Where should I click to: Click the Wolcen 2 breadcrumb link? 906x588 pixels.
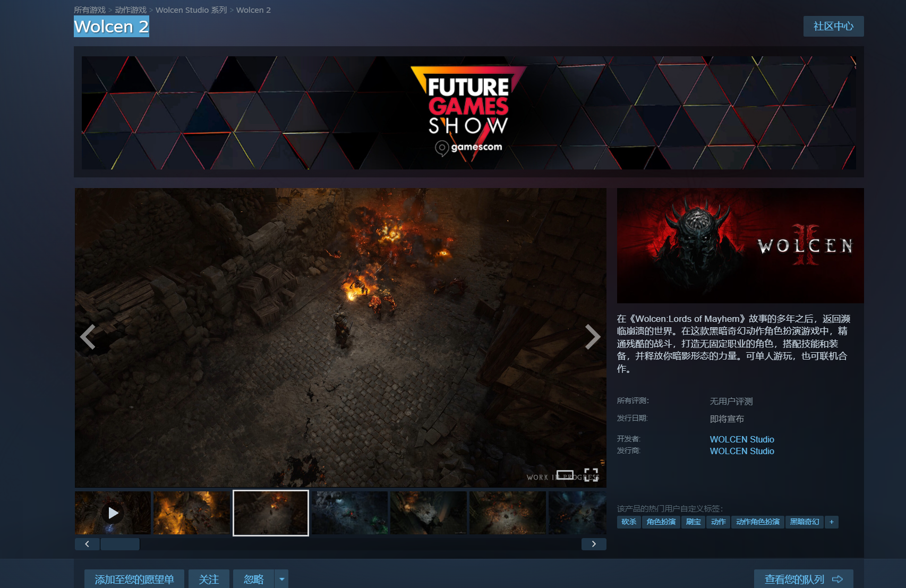(253, 10)
